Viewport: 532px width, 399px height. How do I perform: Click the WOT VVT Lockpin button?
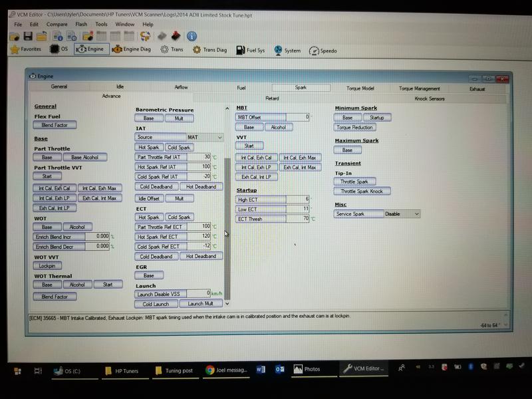[47, 266]
